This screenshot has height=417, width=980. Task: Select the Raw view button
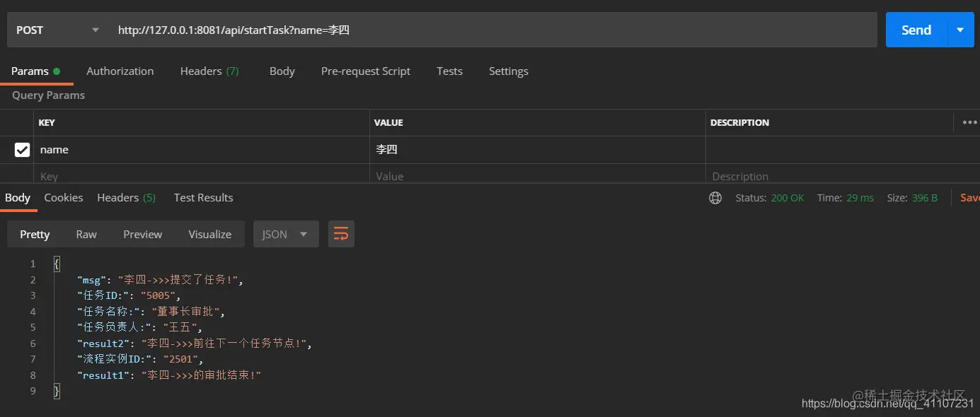coord(86,234)
